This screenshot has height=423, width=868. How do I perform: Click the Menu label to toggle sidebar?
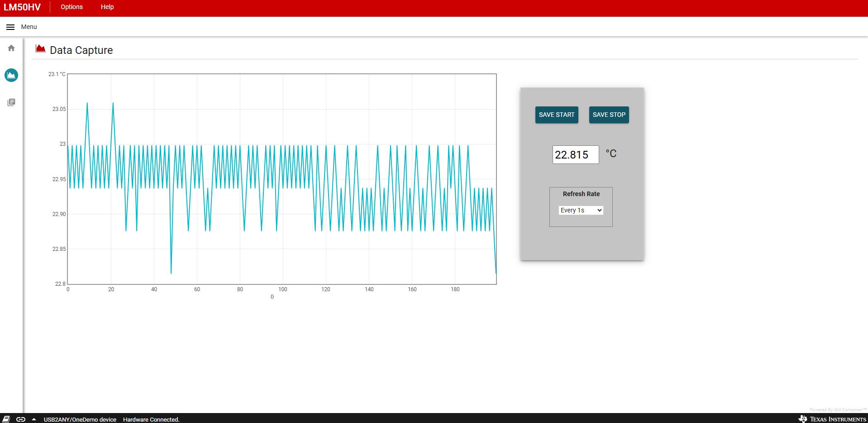pos(29,27)
